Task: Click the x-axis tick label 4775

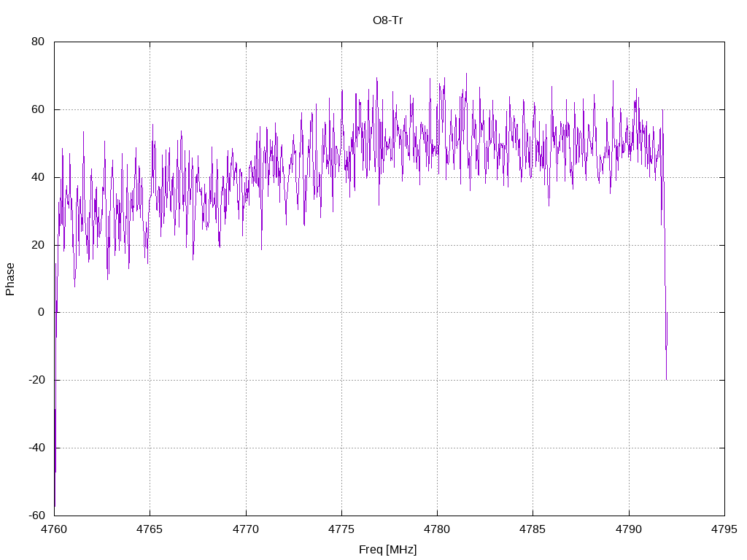Action: coord(341,529)
